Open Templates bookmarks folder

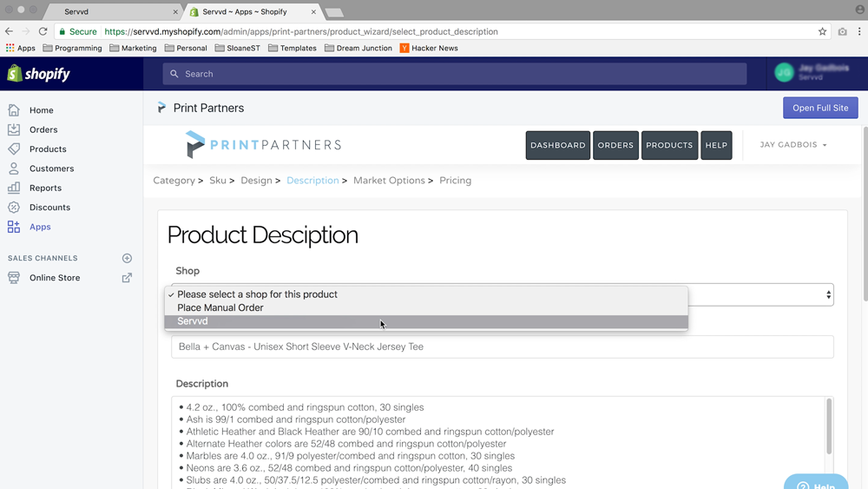pyautogui.click(x=293, y=48)
